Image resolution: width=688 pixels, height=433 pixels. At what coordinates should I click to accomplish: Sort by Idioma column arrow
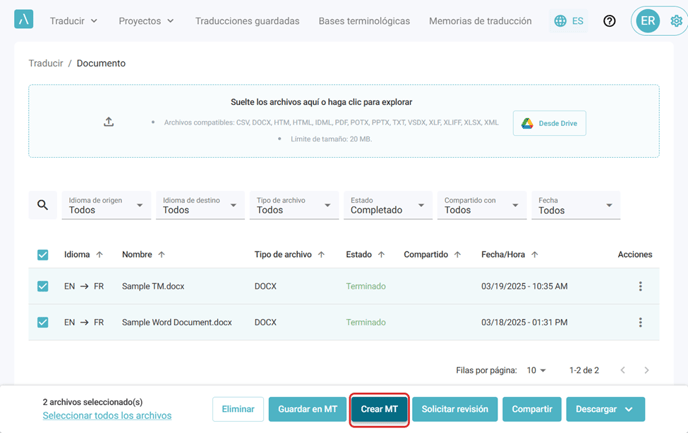tap(100, 254)
